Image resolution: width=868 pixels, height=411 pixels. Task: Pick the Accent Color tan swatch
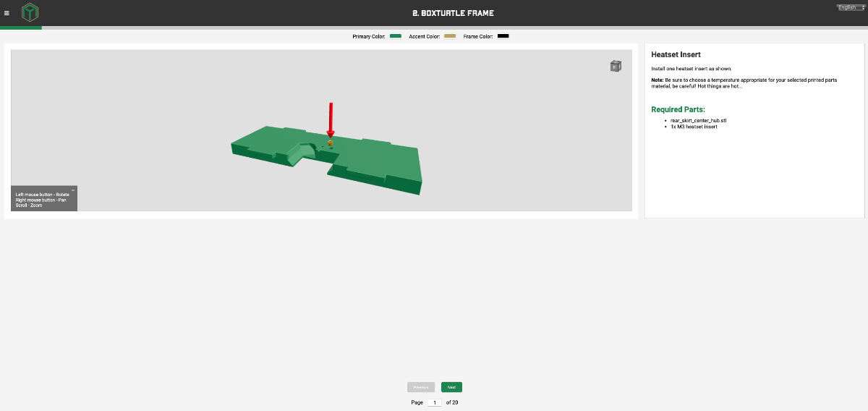point(450,36)
